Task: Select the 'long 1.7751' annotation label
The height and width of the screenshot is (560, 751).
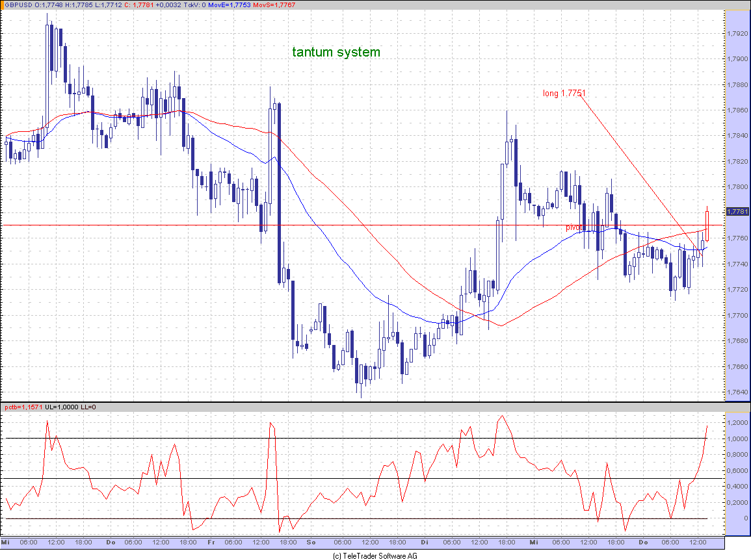Action: (564, 94)
